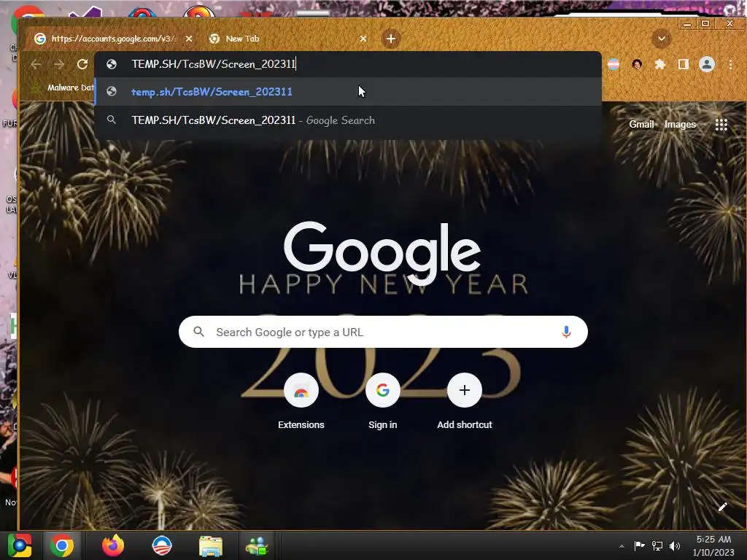Image resolution: width=747 pixels, height=560 pixels.
Task: Click inside the address bar text
Action: (214, 64)
